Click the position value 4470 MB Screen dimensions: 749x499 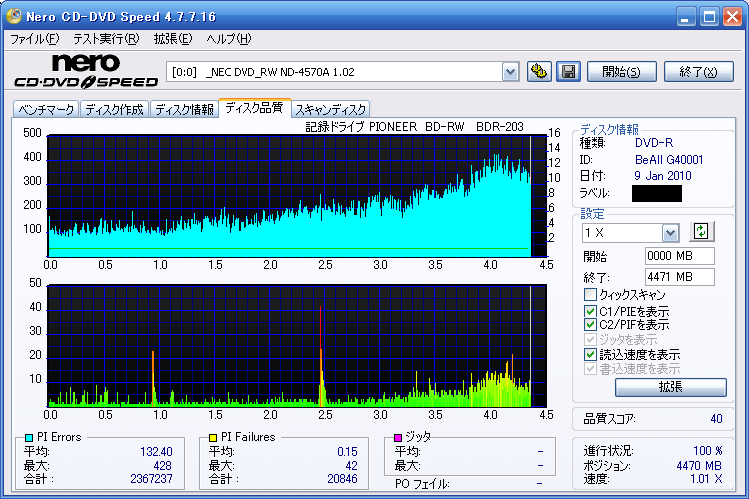(x=699, y=466)
